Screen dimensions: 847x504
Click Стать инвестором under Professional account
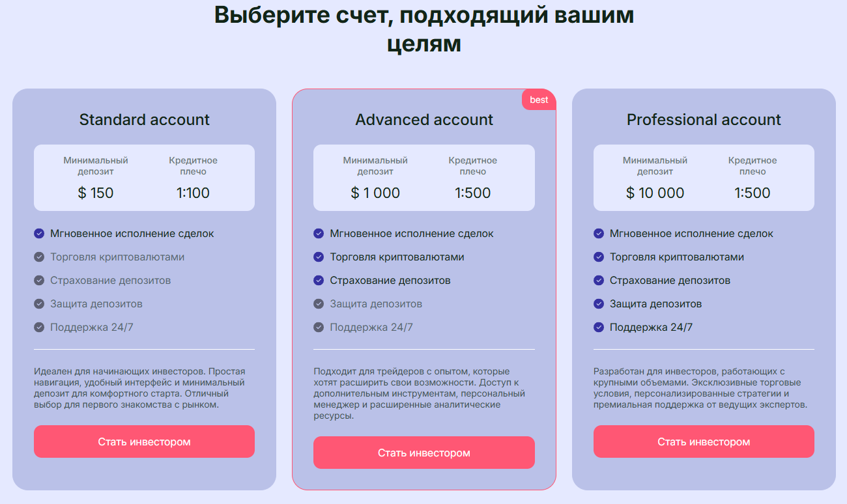[x=703, y=441]
